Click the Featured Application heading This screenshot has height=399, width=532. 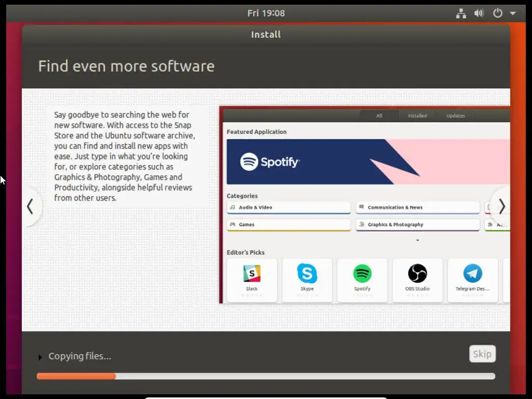pos(257,132)
